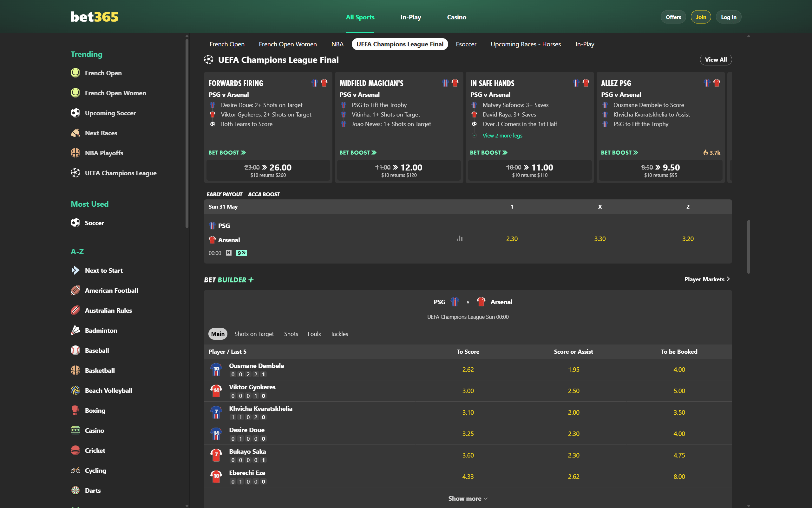This screenshot has width=812, height=508.
Task: Select draw odds 3.30
Action: tap(599, 238)
